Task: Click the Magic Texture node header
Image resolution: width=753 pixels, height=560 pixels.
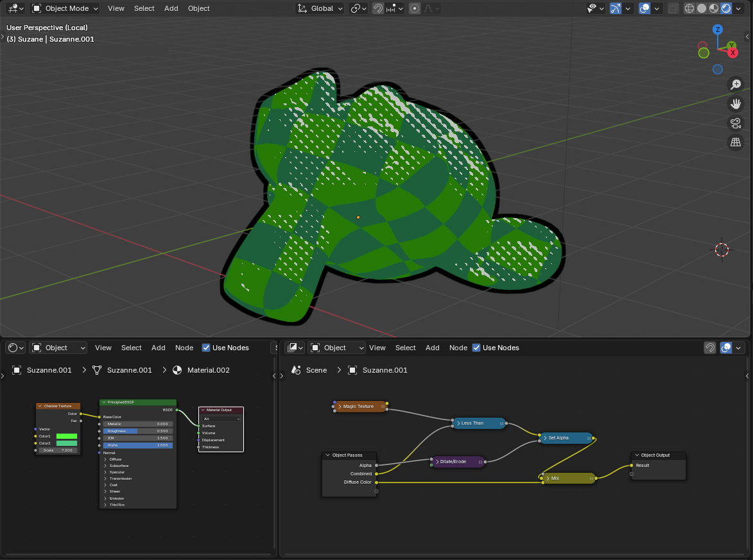Action: 360,407
